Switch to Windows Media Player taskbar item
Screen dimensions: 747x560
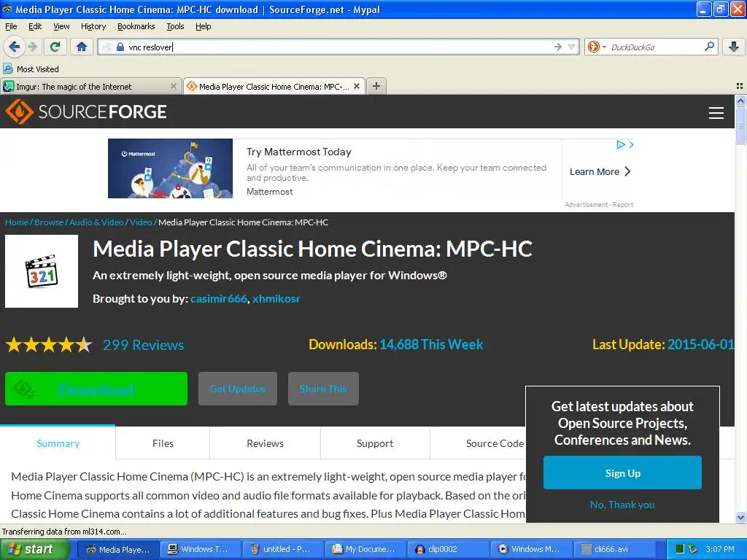pos(531,549)
